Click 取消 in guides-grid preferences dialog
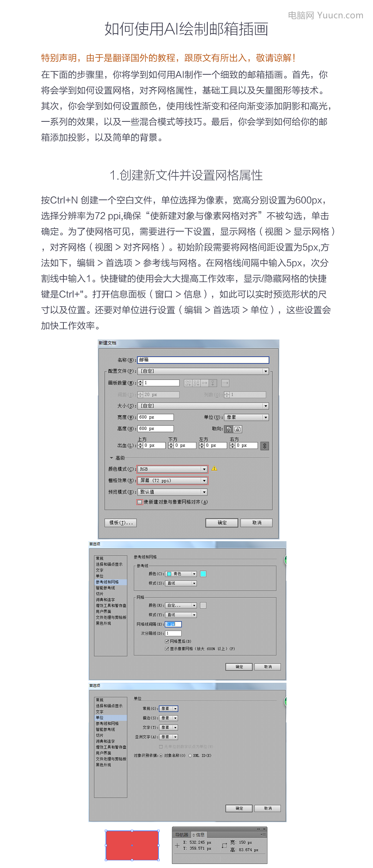Screen dimensions: 373x868 [x=267, y=667]
